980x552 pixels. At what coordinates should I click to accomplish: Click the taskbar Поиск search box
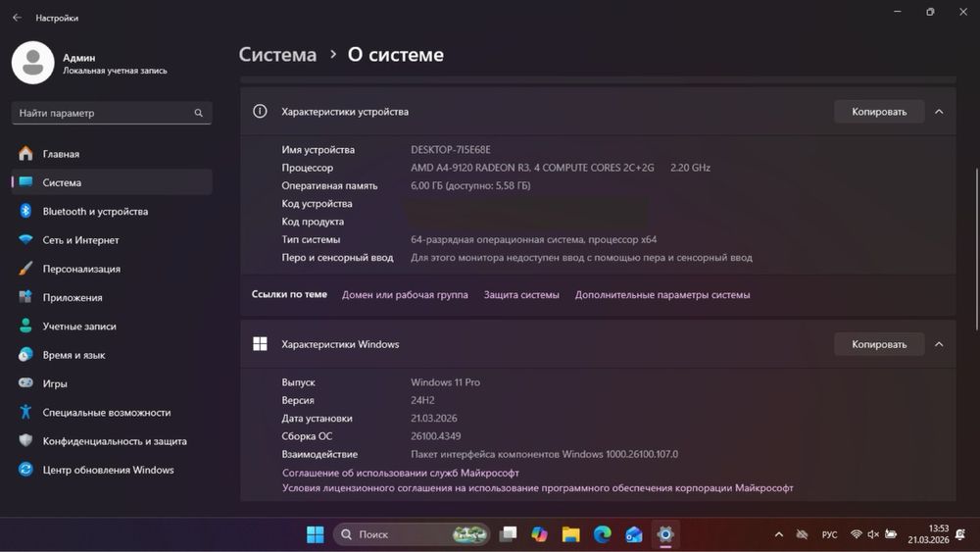coord(412,534)
